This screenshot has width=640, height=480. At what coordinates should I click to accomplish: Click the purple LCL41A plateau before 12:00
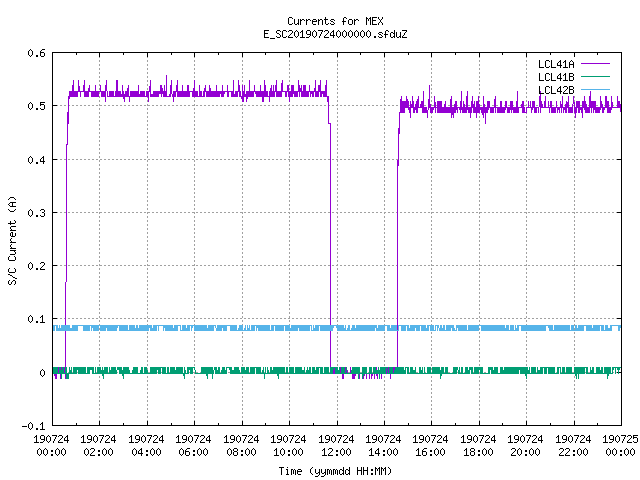[196, 93]
